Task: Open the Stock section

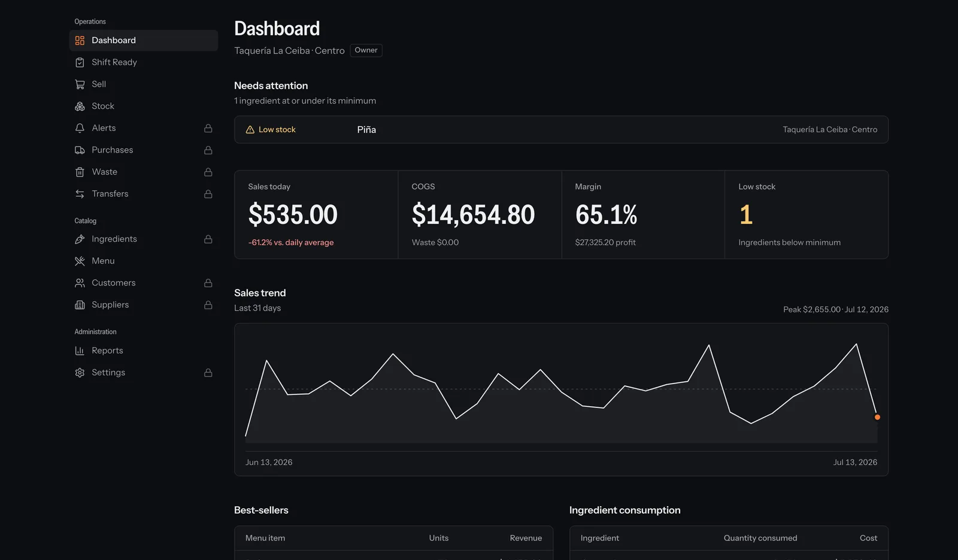Action: [x=144, y=106]
